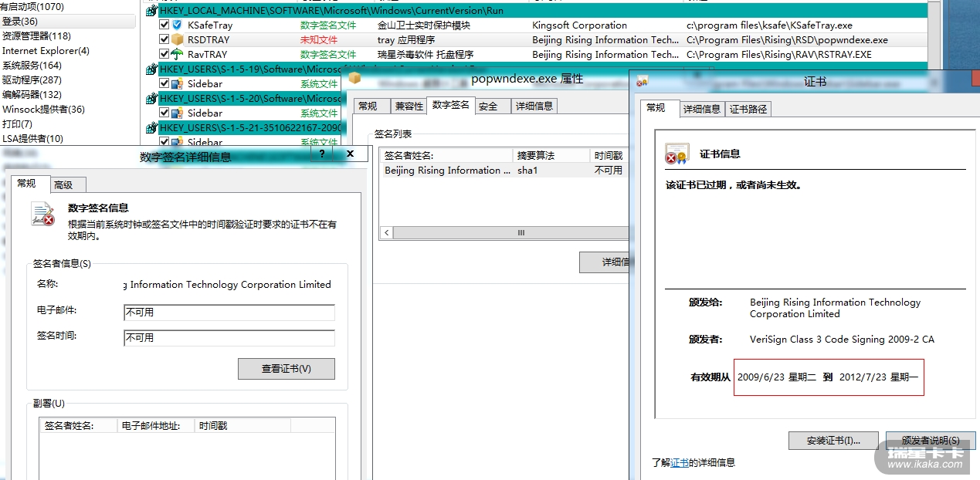Open 数字签名 tab in properties window
This screenshot has width=980, height=480.
450,105
